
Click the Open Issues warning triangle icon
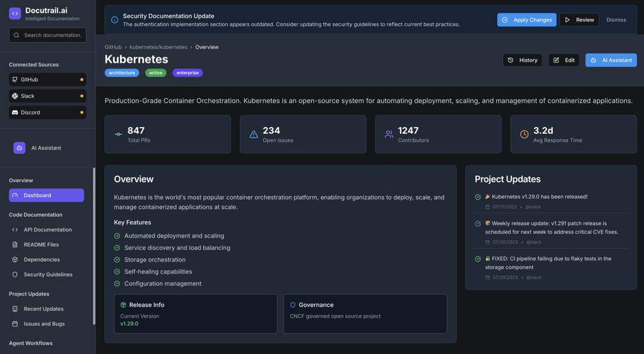(x=254, y=135)
